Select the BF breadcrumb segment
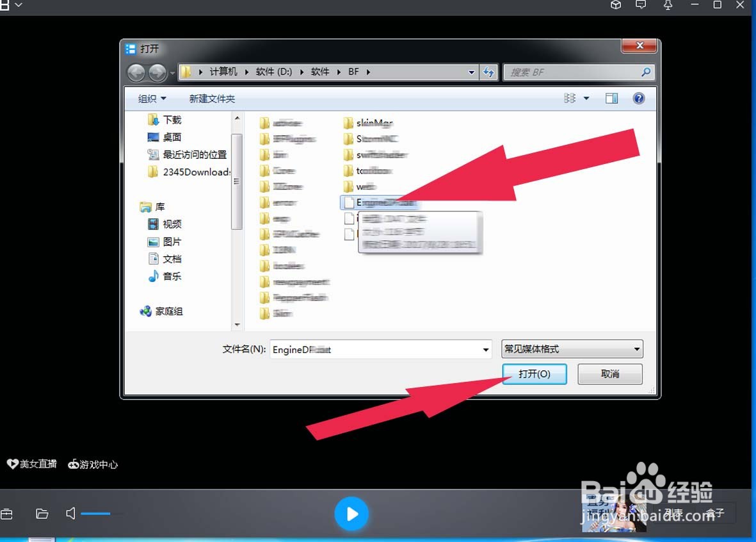Image resolution: width=756 pixels, height=542 pixels. 353,72
